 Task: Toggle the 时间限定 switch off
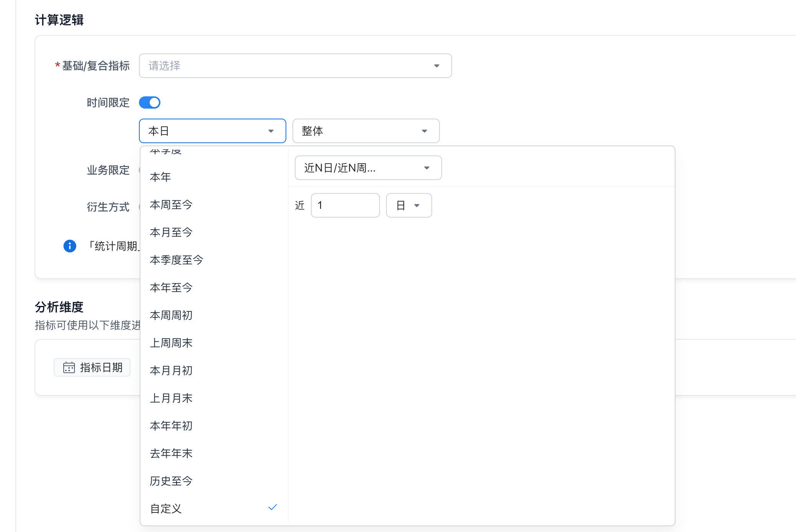pyautogui.click(x=150, y=102)
